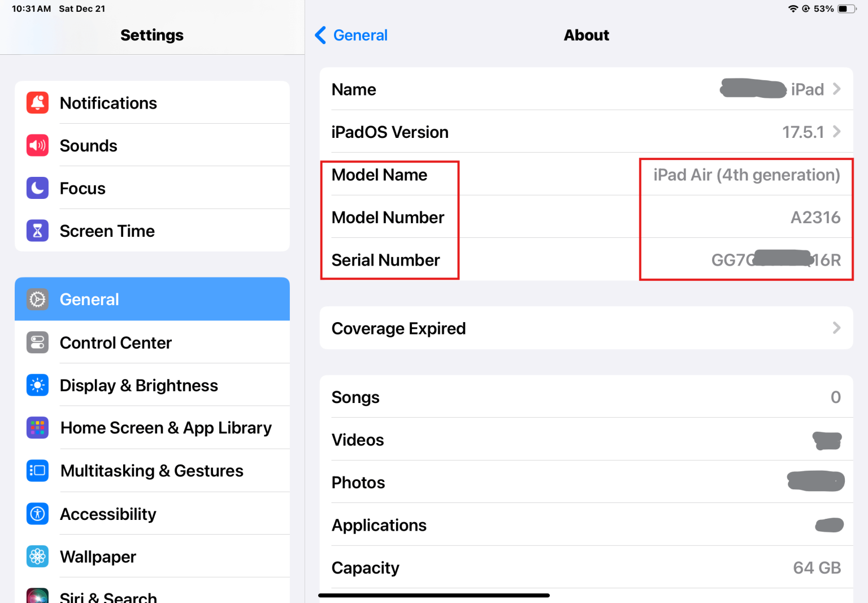Click the Home Screen & App Library icon
This screenshot has width=868, height=603.
(37, 428)
